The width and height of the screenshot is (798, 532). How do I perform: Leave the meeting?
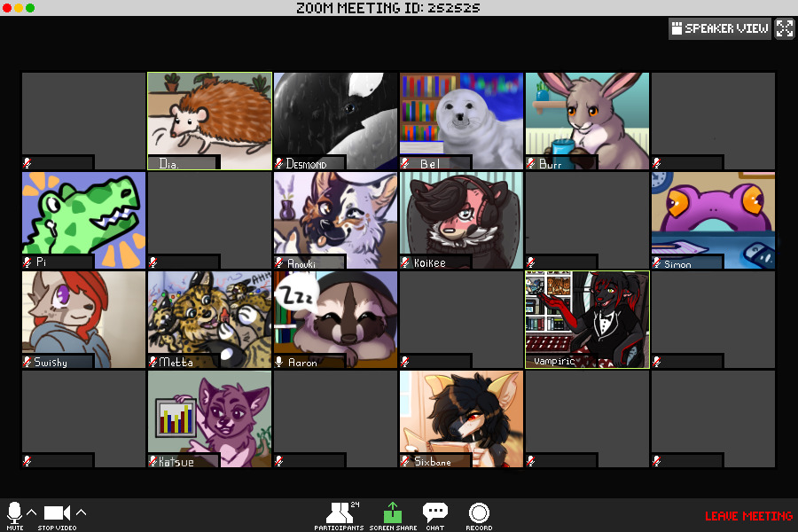[748, 516]
